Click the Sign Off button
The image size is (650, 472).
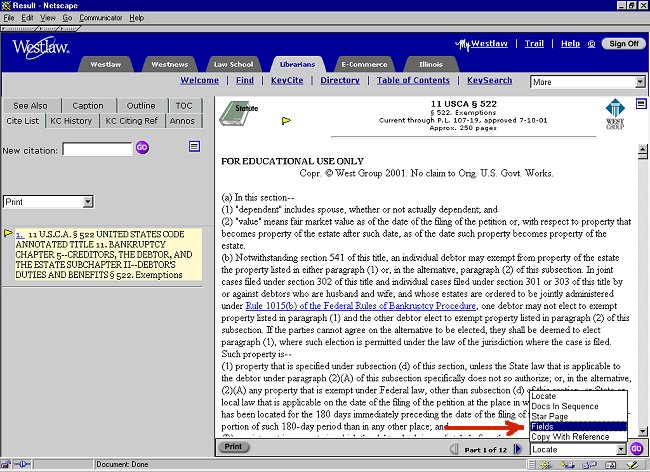click(623, 44)
